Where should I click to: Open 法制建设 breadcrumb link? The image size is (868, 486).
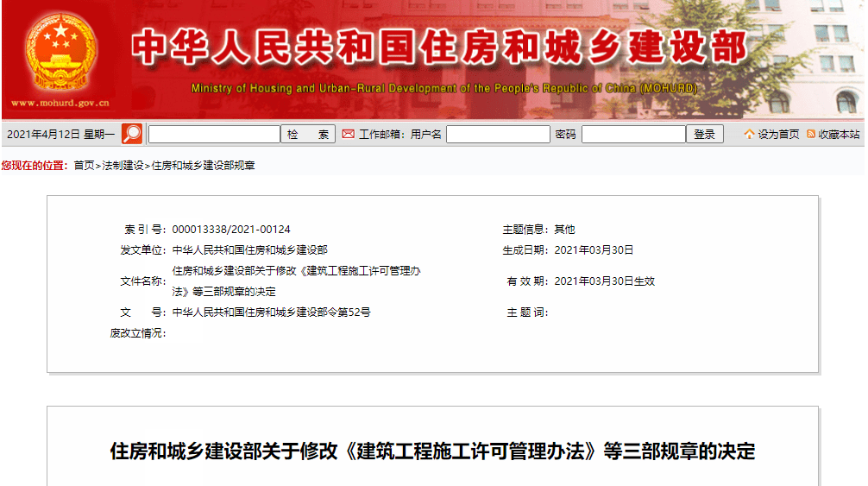click(x=123, y=166)
